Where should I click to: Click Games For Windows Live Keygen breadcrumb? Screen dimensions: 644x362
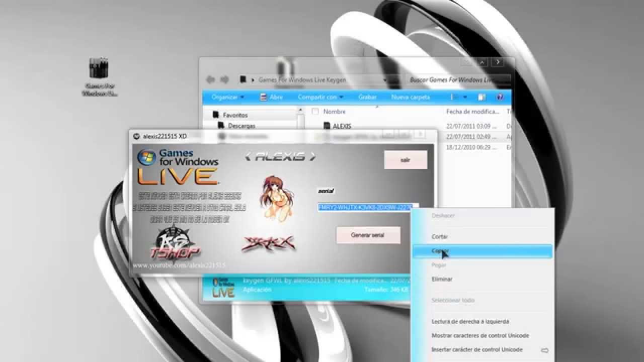302,79
